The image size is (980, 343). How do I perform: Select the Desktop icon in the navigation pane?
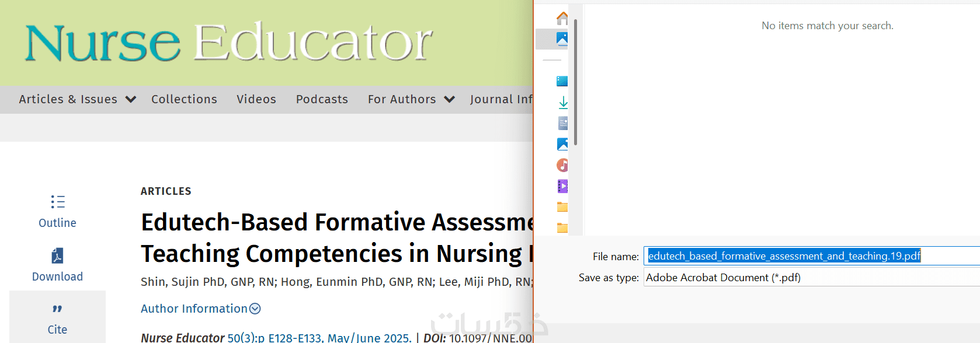562,81
